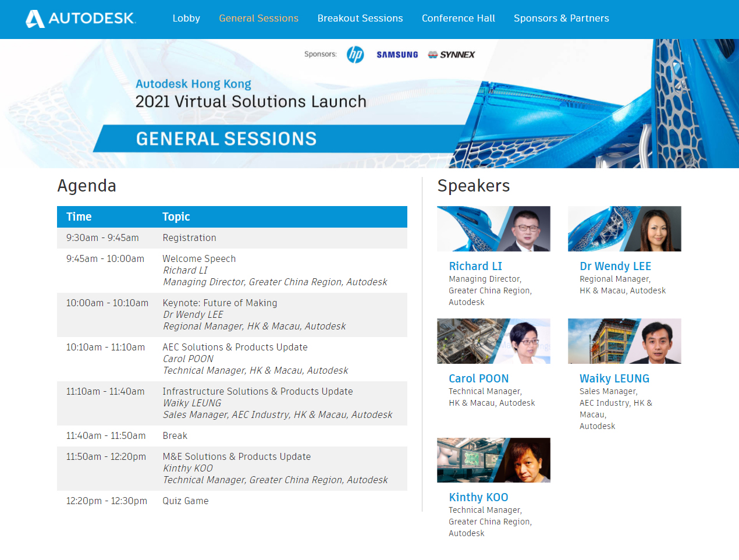Open Richard LI speaker photo

pyautogui.click(x=493, y=229)
